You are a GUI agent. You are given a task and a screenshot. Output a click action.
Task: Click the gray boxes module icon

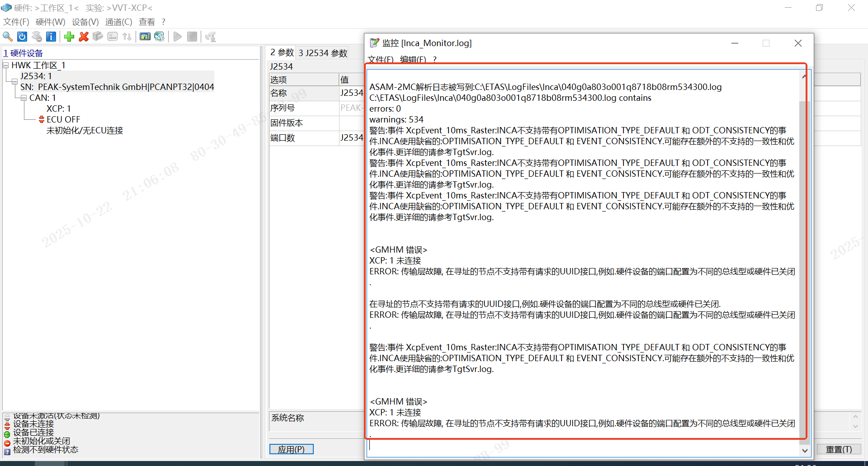click(98, 37)
